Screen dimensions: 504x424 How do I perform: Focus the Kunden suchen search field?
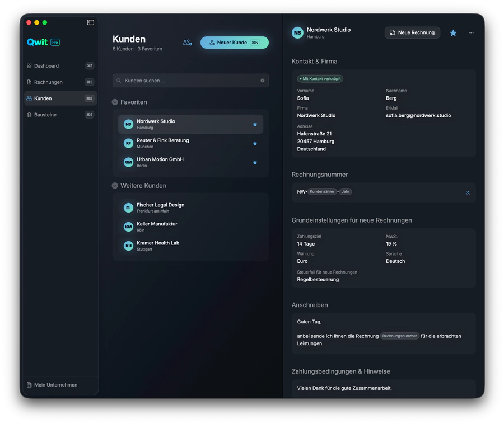[x=190, y=81]
